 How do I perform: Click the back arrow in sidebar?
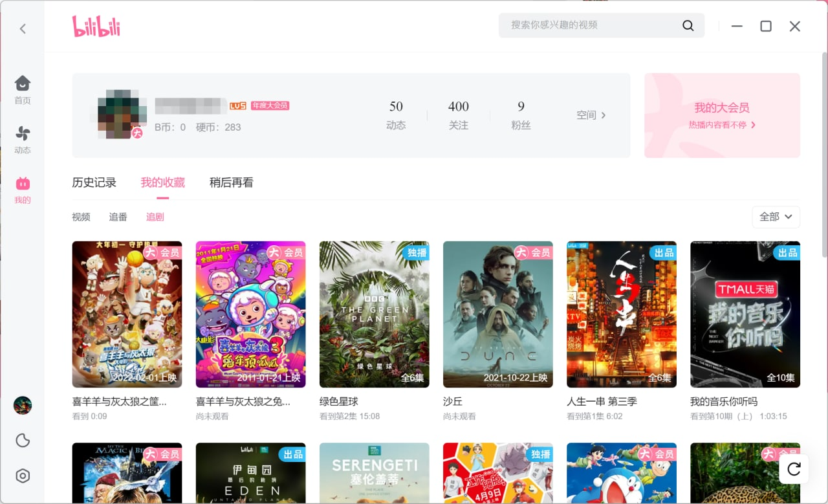pyautogui.click(x=23, y=28)
